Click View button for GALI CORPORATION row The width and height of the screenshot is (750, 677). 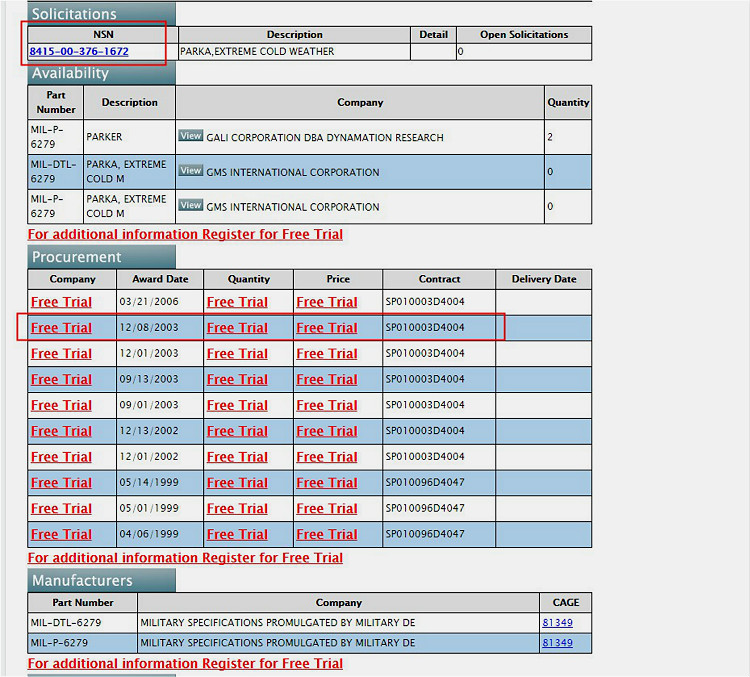pos(191,136)
